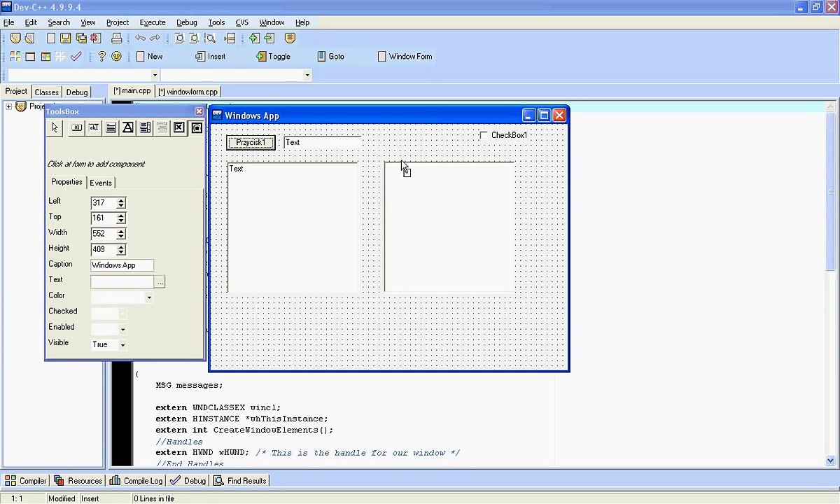Viewport: 840px width, 504px height.
Task: Expand the Project tree node
Action: click(x=8, y=106)
